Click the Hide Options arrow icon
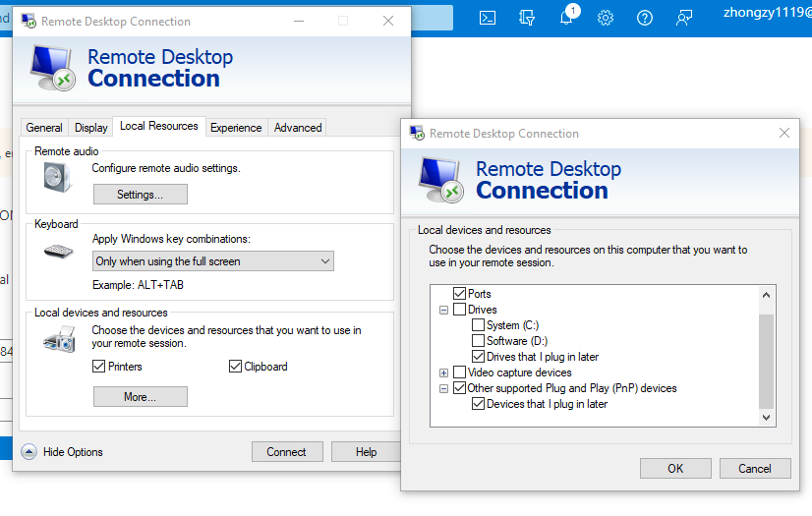Image resolution: width=812 pixels, height=516 pixels. click(x=29, y=452)
